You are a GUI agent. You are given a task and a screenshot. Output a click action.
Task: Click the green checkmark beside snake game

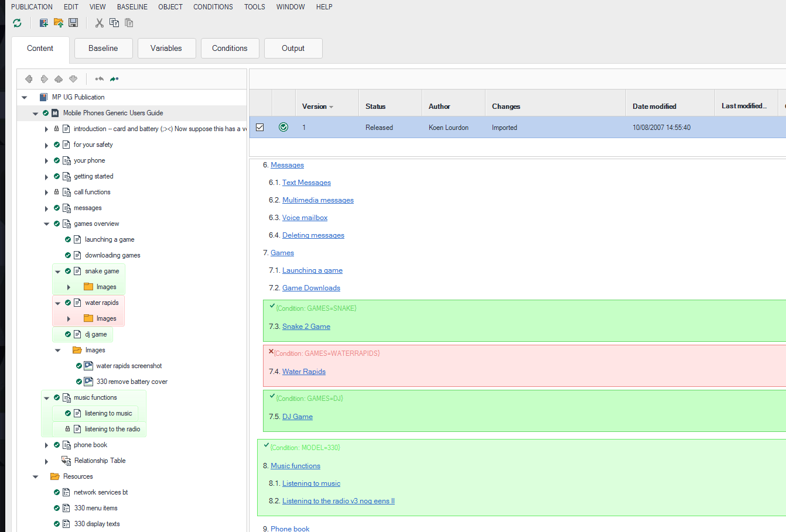67,270
